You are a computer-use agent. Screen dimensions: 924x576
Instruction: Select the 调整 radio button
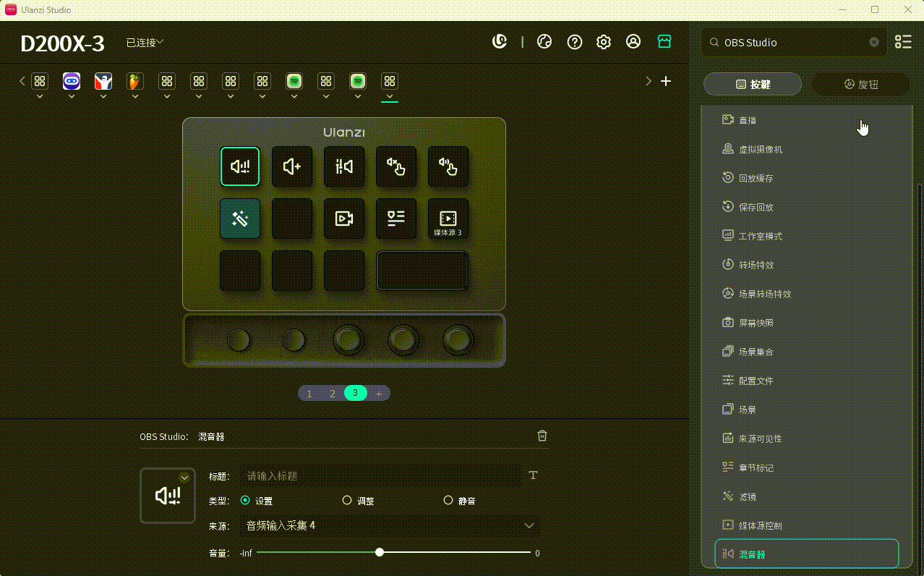(347, 500)
